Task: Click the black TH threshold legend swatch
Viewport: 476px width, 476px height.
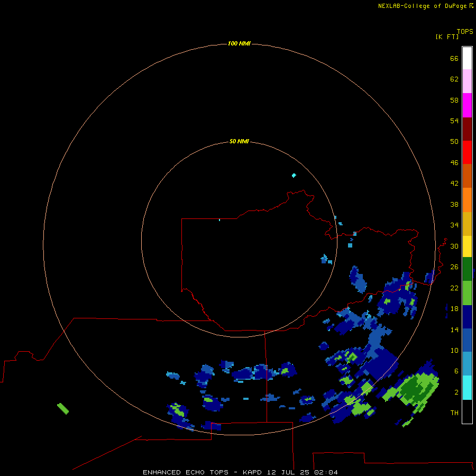Action: pos(467,411)
